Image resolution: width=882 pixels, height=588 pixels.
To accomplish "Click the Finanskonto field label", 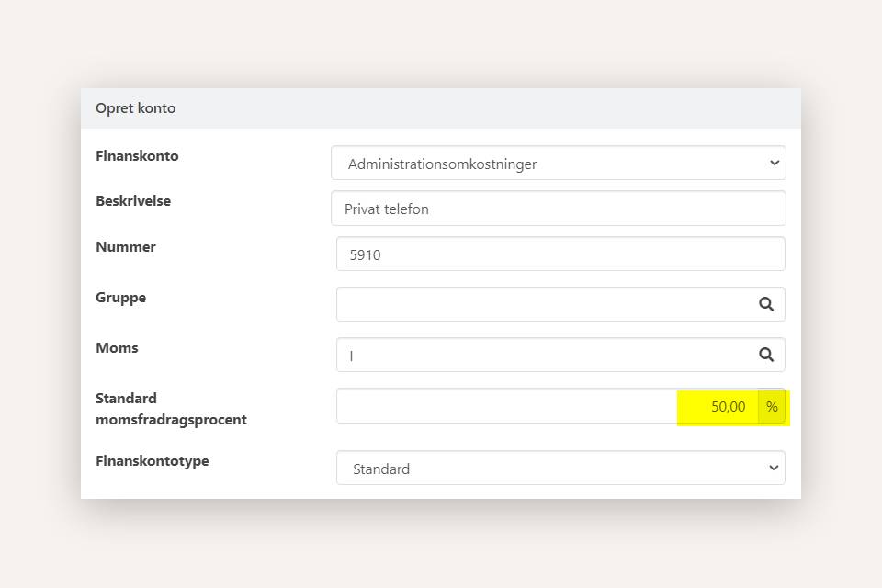I will [x=137, y=156].
